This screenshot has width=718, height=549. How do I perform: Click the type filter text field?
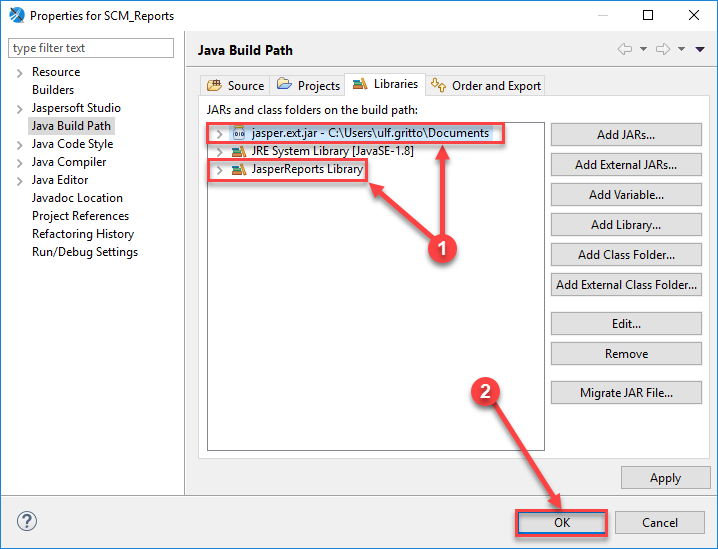90,48
